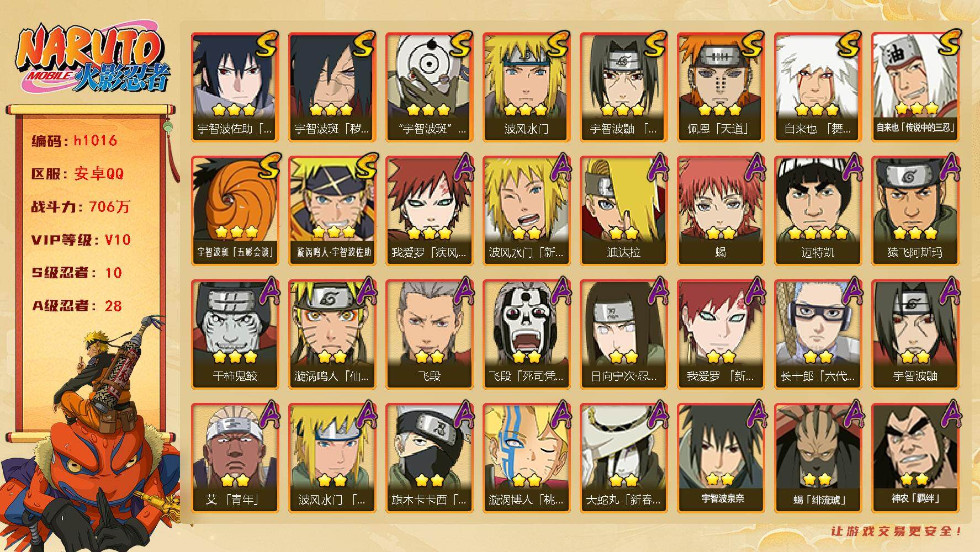Open the 迈特凯 ninja card
The image size is (980, 552).
pyautogui.click(x=817, y=211)
